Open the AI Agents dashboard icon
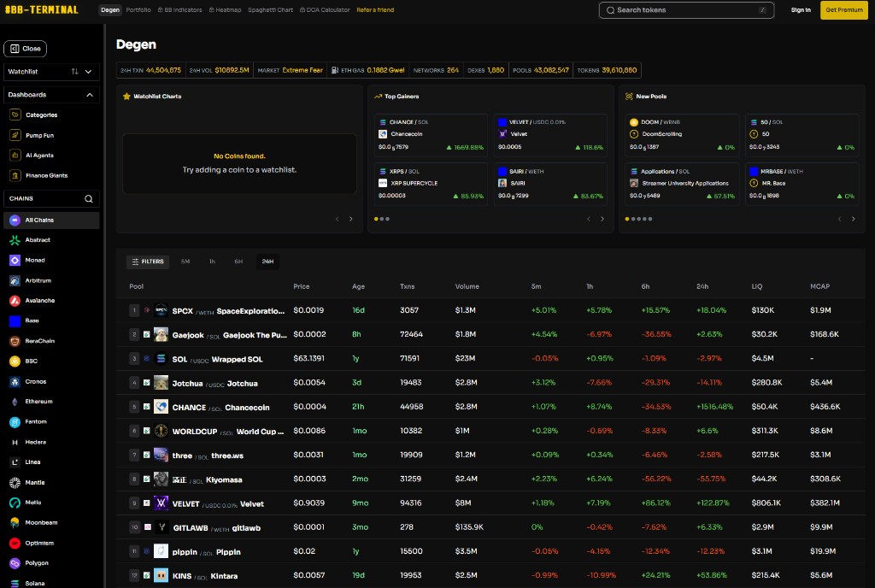The image size is (875, 588). (x=15, y=155)
